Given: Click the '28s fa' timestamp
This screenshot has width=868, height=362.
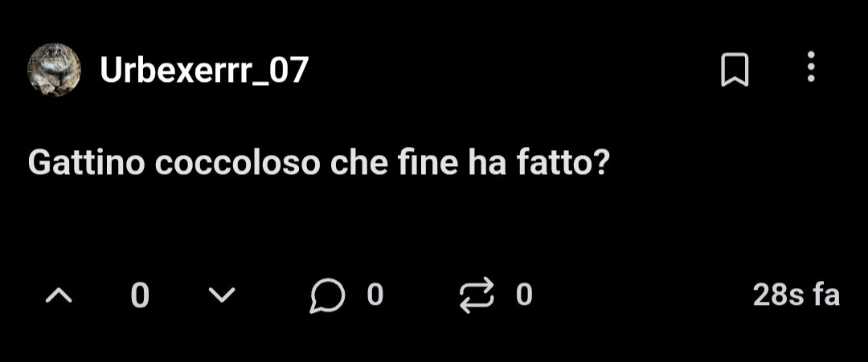Looking at the screenshot, I should coord(796,295).
